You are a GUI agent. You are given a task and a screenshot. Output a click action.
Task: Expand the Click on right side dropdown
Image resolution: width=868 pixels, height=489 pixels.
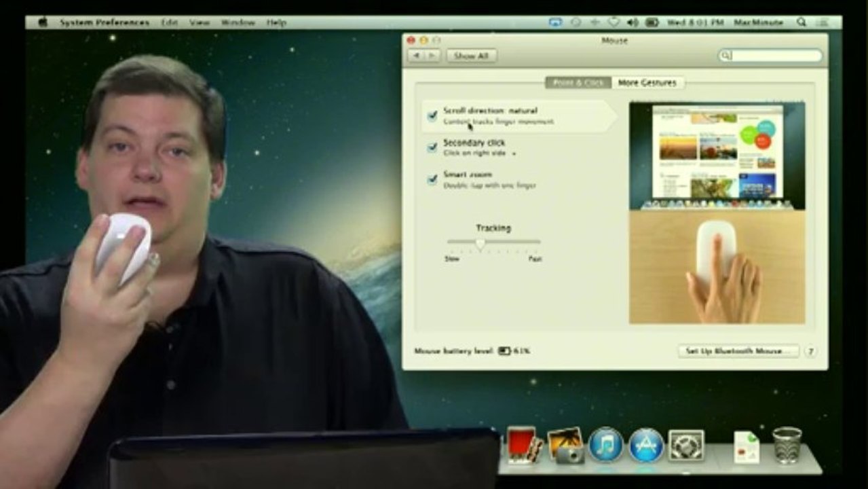479,153
